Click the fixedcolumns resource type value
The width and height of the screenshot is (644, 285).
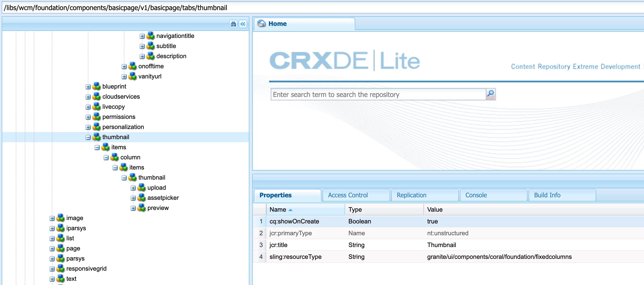pos(499,257)
